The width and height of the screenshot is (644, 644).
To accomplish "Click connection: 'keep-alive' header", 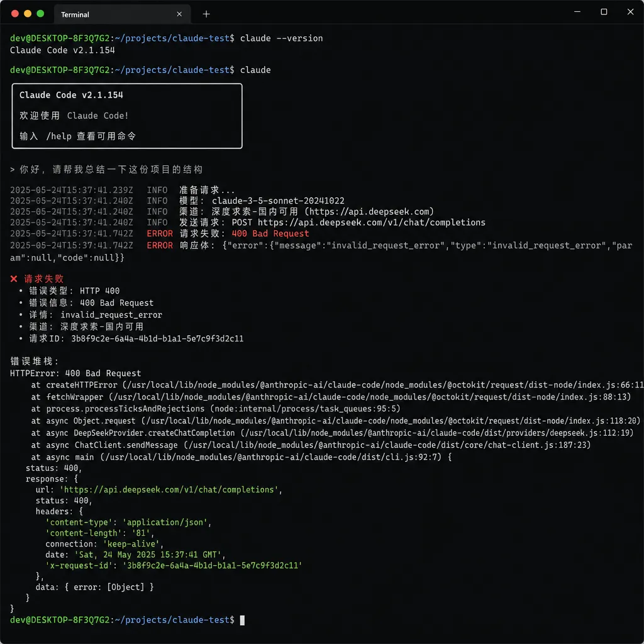I will [104, 544].
